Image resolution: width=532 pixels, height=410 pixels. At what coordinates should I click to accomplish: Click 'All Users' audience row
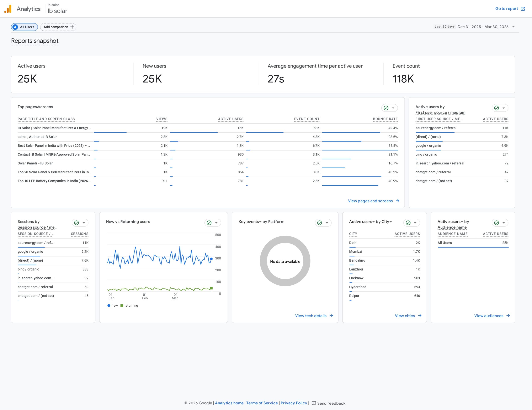[473, 243]
